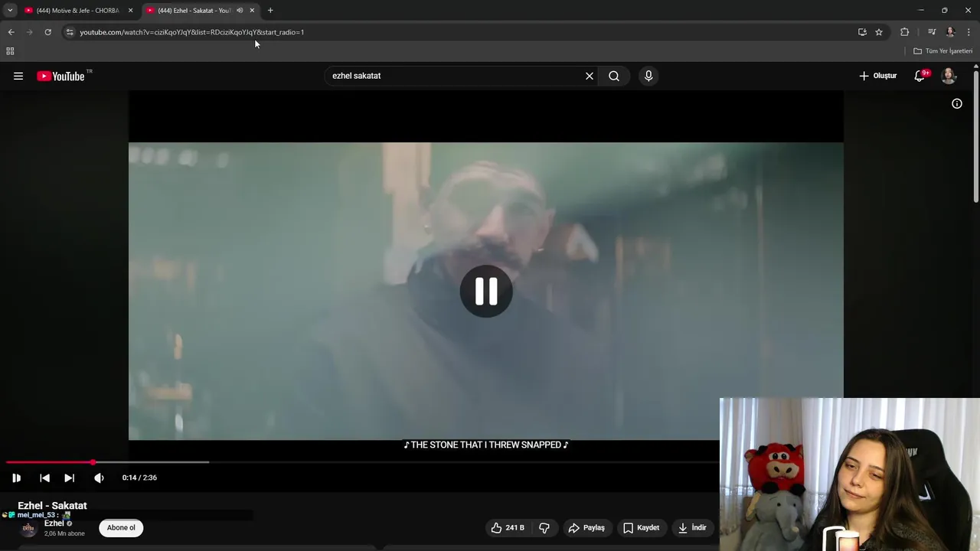Mute the player volume icon
Viewport: 980px width, 551px height.
[x=99, y=478]
